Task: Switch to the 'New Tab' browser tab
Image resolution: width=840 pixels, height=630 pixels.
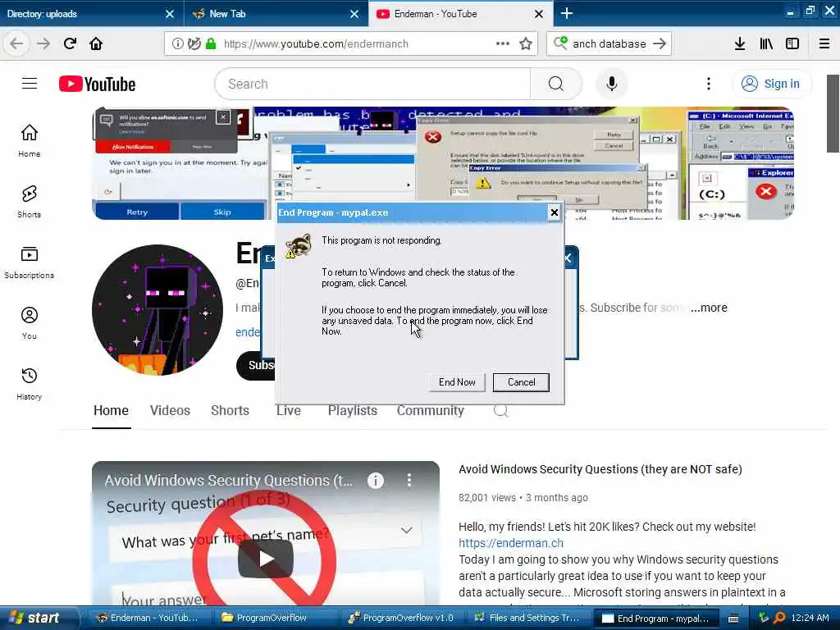Action: 276,13
